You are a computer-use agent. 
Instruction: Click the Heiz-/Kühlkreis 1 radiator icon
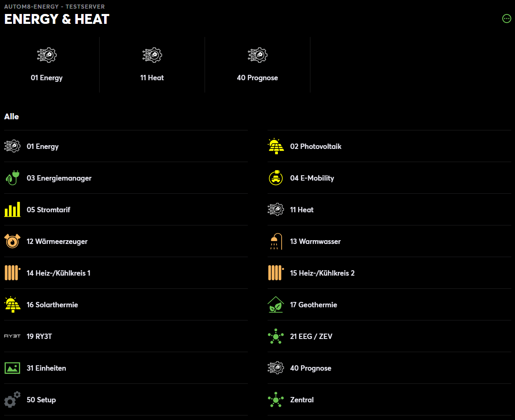(12, 273)
